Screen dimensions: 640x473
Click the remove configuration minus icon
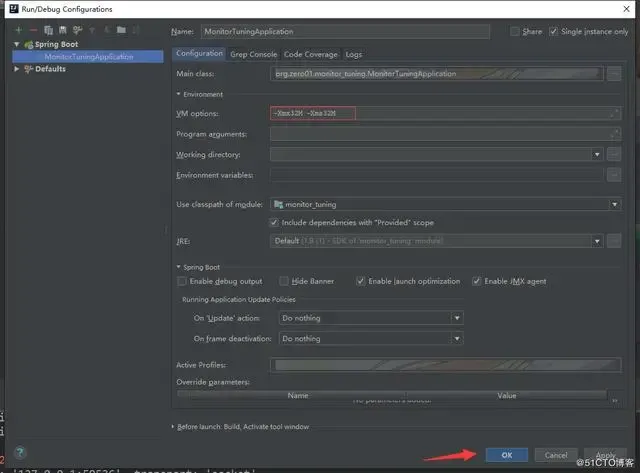click(x=33, y=30)
